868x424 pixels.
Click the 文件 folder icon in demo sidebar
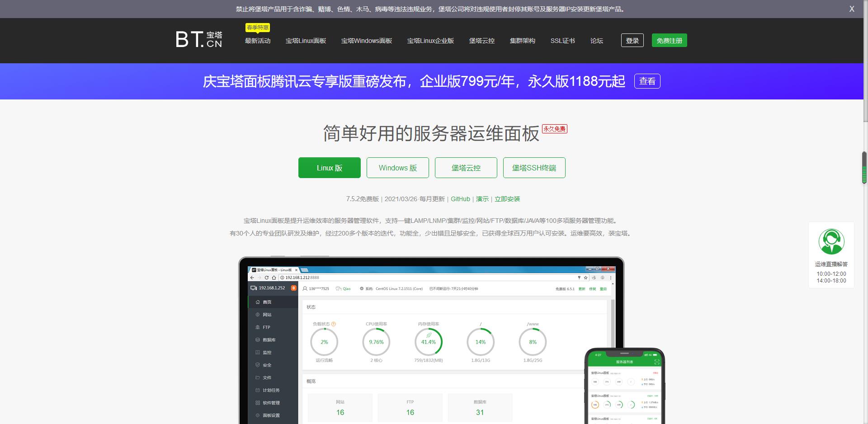coord(258,377)
